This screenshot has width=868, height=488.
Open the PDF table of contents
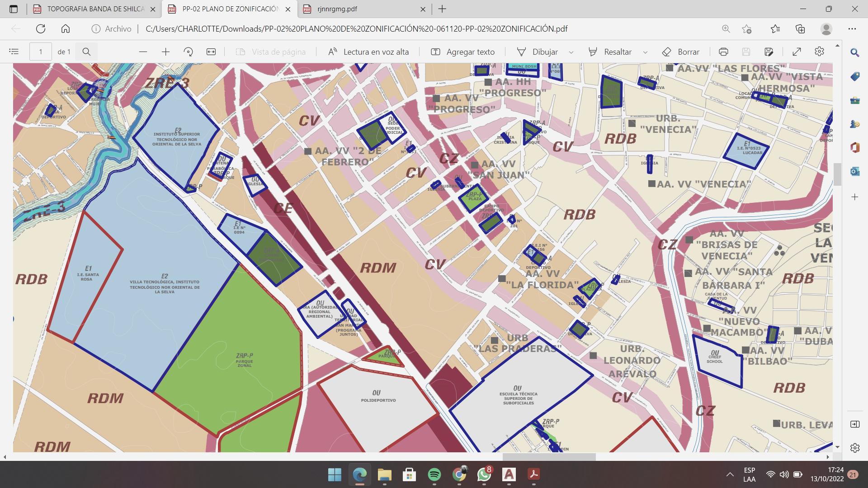(x=14, y=52)
